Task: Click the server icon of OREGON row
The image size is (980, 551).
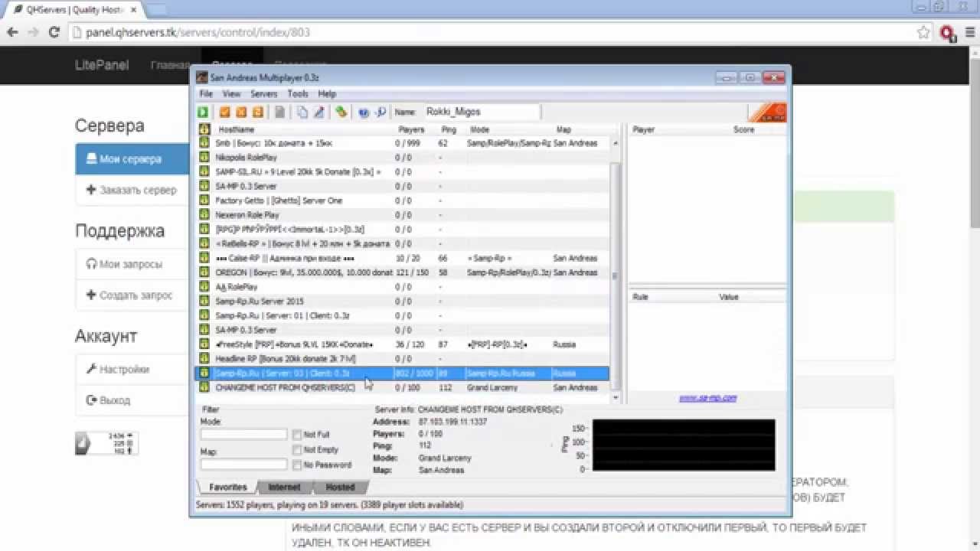Action: pos(204,272)
